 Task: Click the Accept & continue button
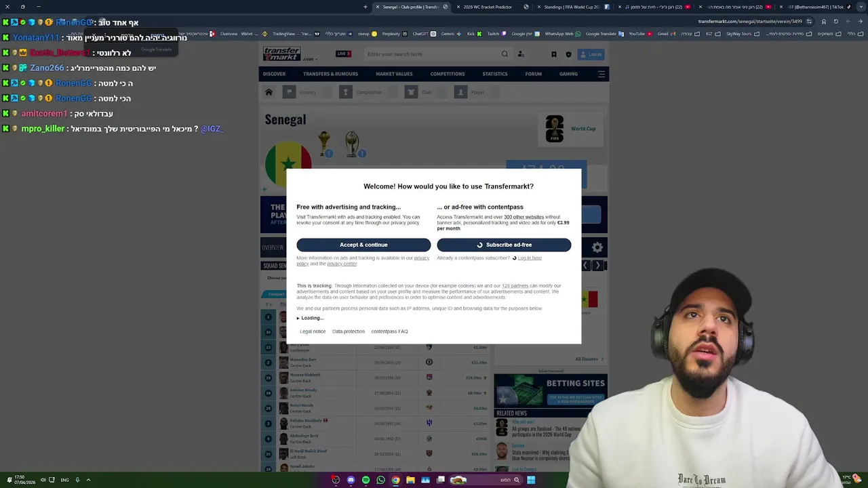[363, 245]
